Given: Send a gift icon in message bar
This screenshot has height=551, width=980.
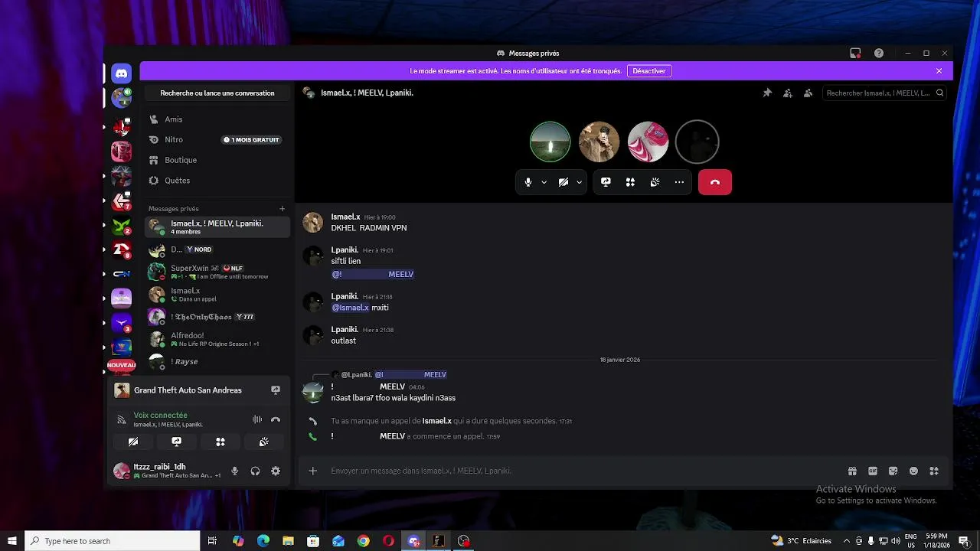Looking at the screenshot, I should point(852,471).
